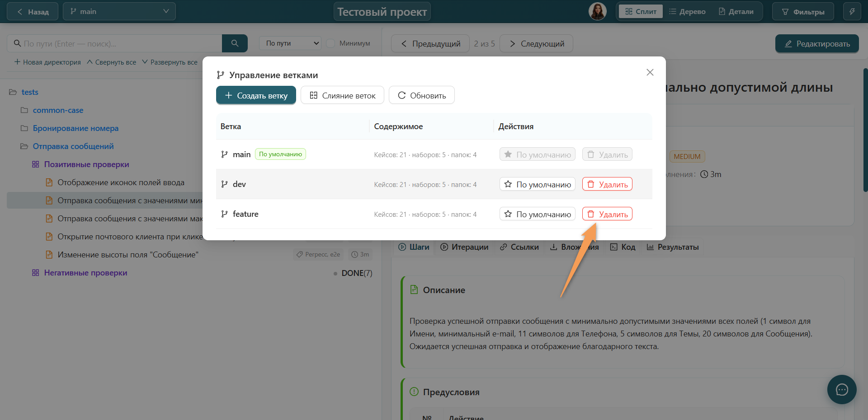
Task: Click the magnifier search button
Action: tap(235, 43)
